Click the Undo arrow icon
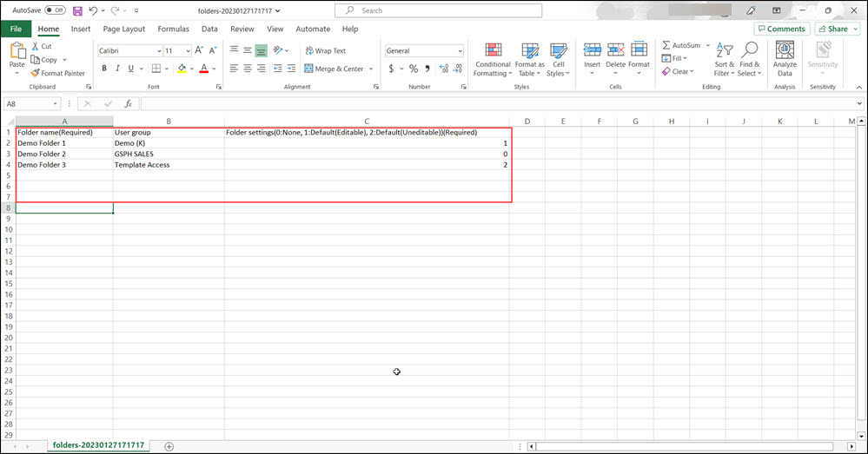This screenshot has height=454, width=868. (93, 10)
